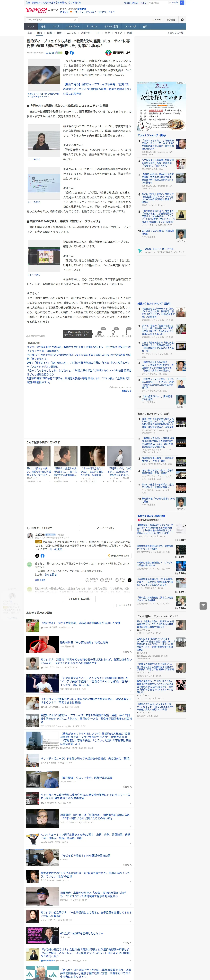210x980 pixels.
Task: Share the expert comment on Facebook
Action: click(42, 556)
